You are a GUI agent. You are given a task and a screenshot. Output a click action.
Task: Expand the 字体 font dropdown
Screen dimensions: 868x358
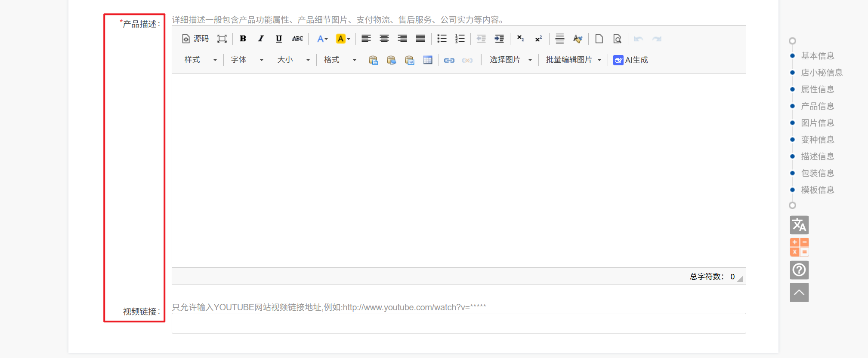click(247, 60)
